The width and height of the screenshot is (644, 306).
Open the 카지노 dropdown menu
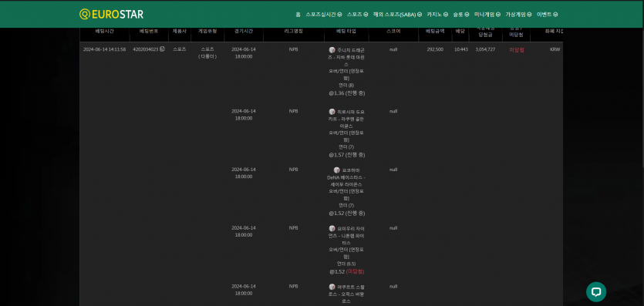coord(437,15)
